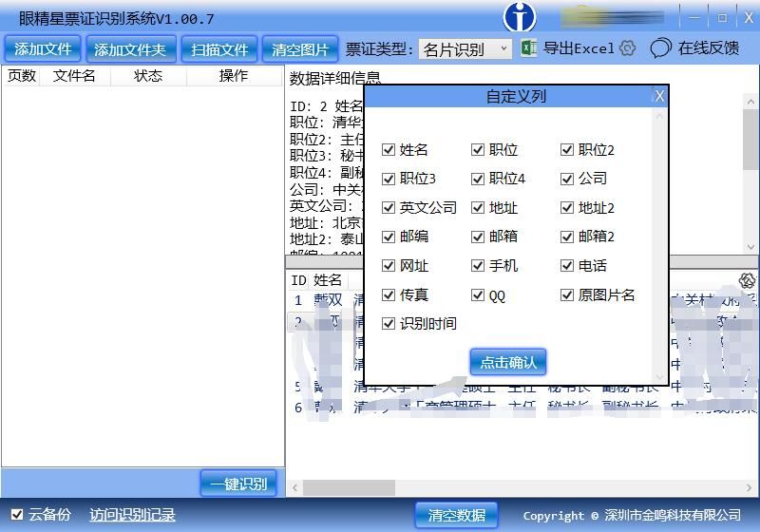
Task: Open the 票证类型 dropdown showing 名片识别
Action: 465,49
